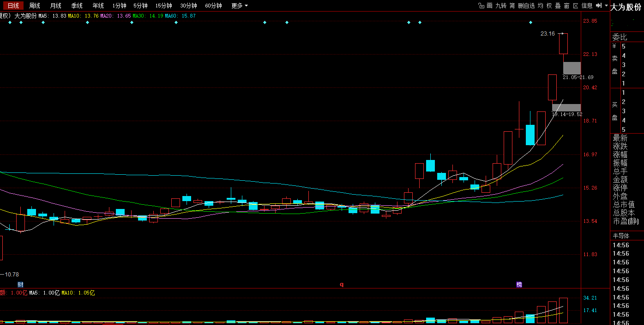Image resolution: width=644 pixels, height=325 pixels.
Task: Expand the 更多 periods dropdown
Action: (240, 6)
